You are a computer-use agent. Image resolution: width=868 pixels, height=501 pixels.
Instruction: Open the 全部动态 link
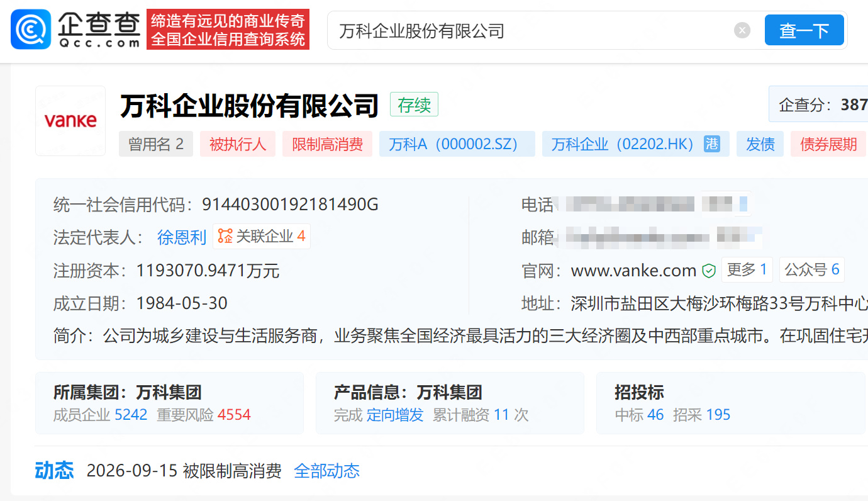point(327,471)
